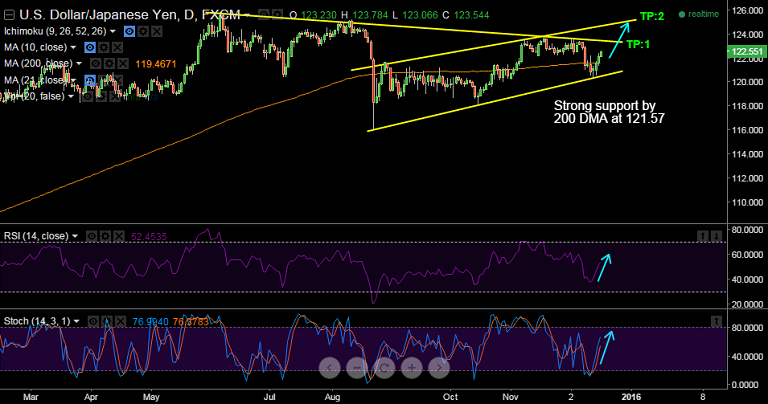768x404 pixels.
Task: Toggle visibility of Stoch (14, 3, 1)
Action: [x=93, y=322]
